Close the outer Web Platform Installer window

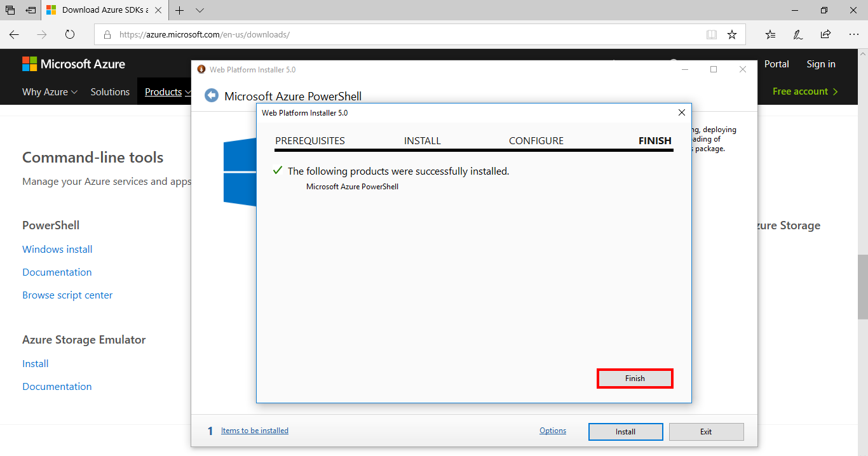click(743, 69)
